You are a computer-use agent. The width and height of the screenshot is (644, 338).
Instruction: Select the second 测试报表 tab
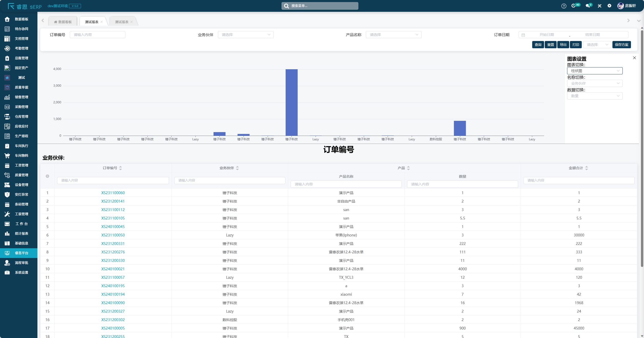coord(122,22)
